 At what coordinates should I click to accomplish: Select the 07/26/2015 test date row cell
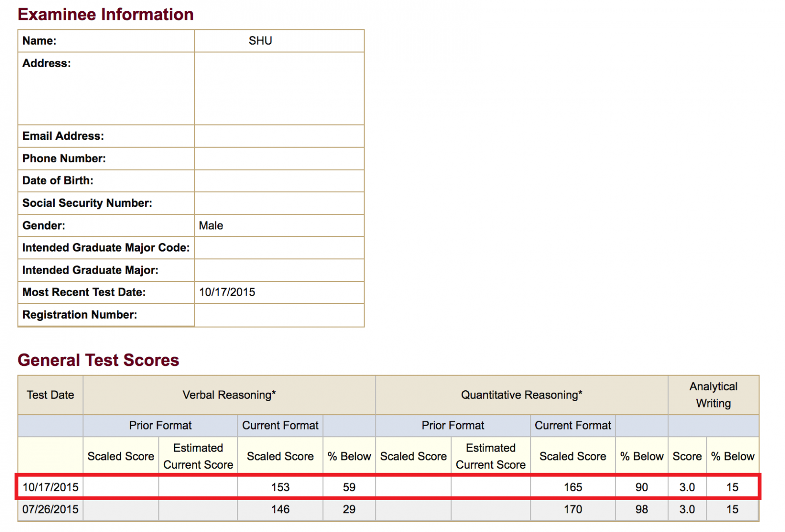pyautogui.click(x=51, y=509)
